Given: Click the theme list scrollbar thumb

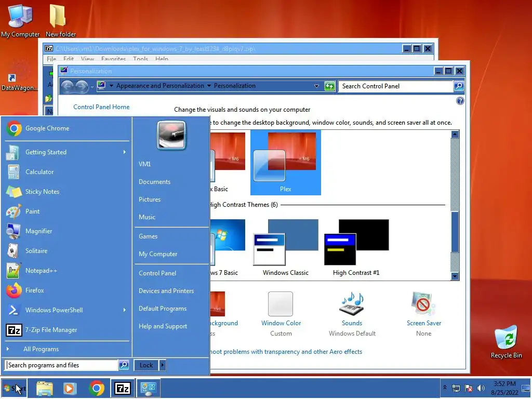Looking at the screenshot, I should (x=455, y=232).
